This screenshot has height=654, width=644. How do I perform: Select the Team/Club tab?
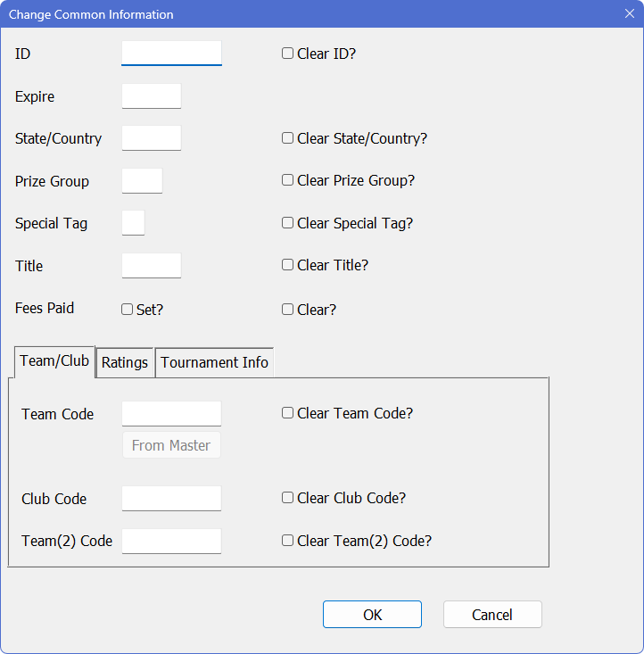click(54, 361)
